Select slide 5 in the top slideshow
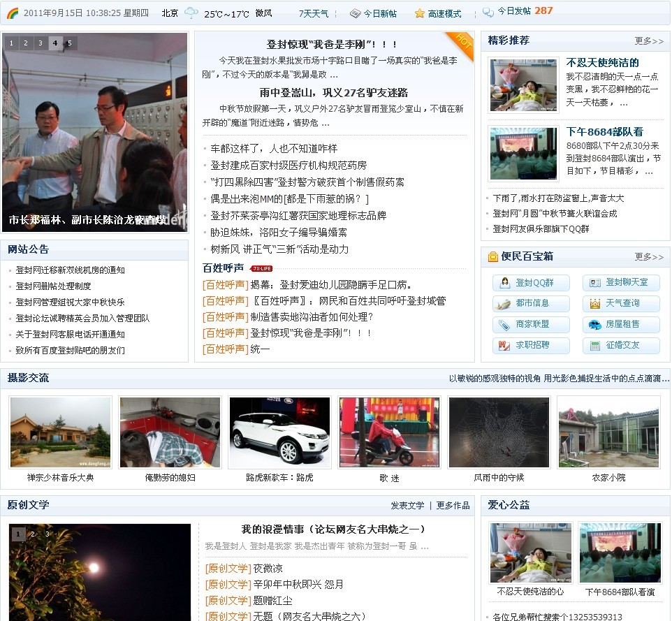The image size is (672, 621). 70,43
